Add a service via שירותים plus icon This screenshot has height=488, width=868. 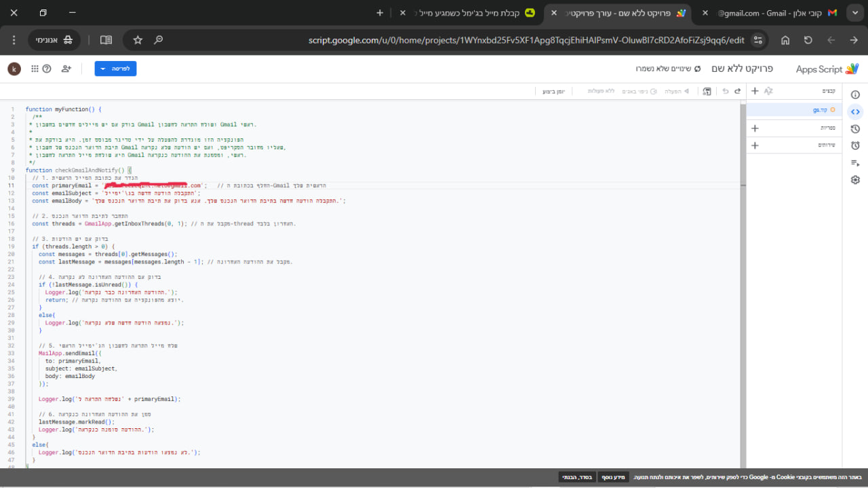point(755,145)
